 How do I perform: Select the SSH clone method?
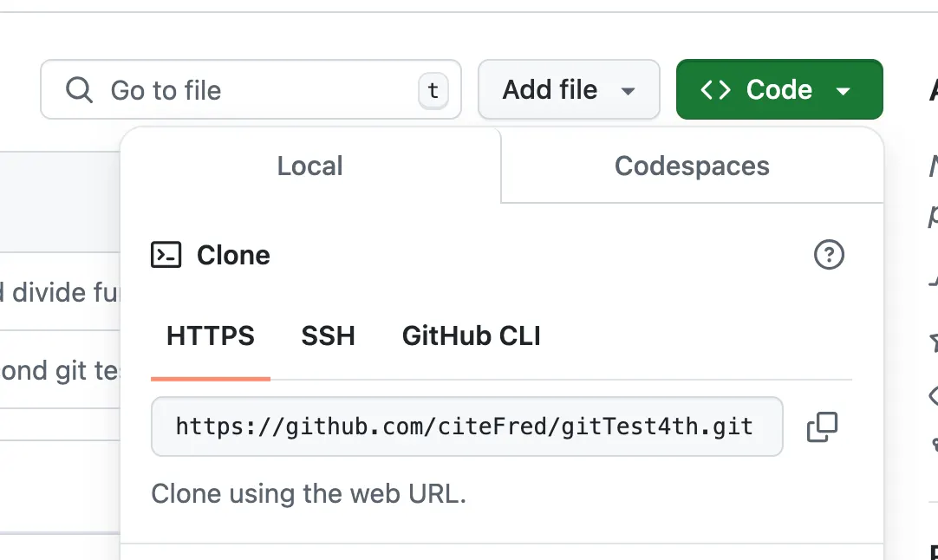pos(328,336)
